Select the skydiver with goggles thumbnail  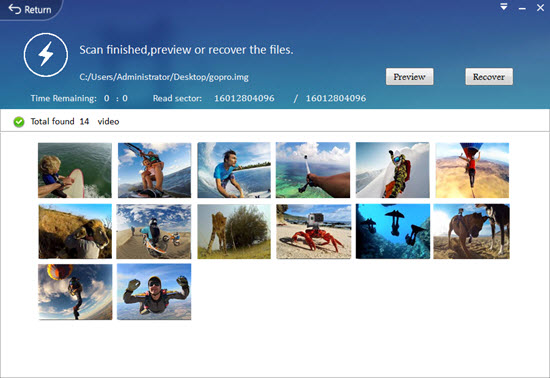click(154, 292)
